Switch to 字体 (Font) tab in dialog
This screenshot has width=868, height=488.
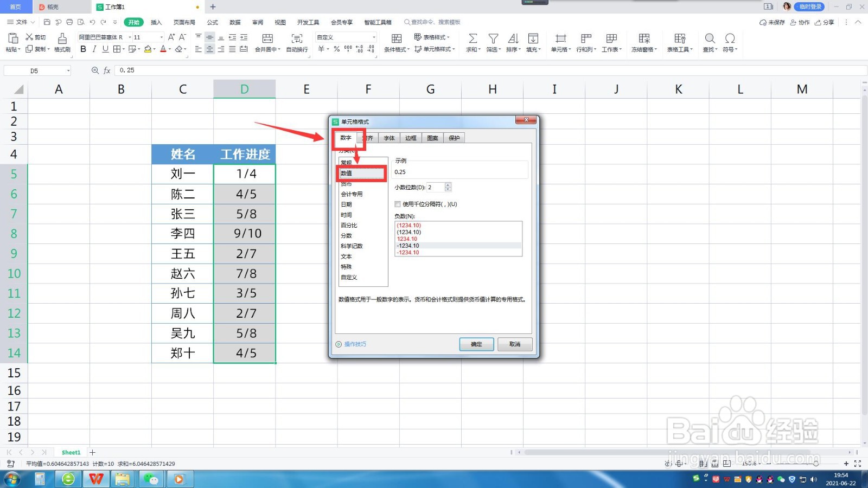(x=389, y=138)
